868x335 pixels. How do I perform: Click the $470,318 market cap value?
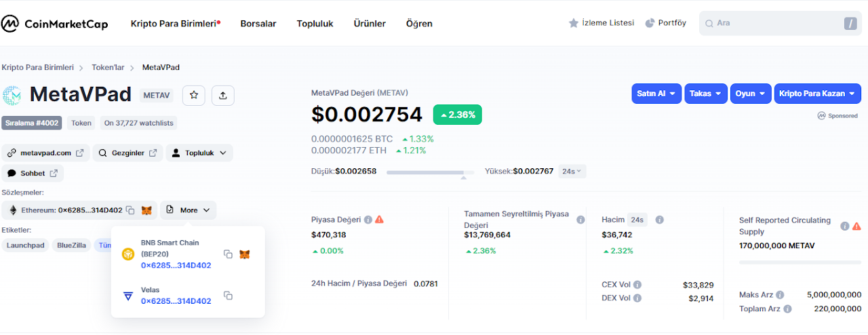click(328, 235)
